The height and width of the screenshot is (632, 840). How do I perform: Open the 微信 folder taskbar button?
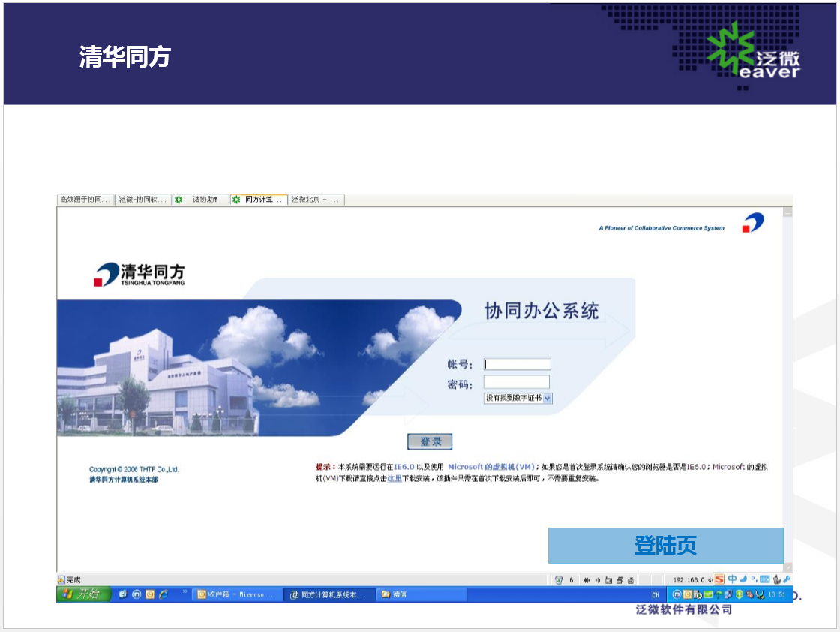click(x=422, y=594)
